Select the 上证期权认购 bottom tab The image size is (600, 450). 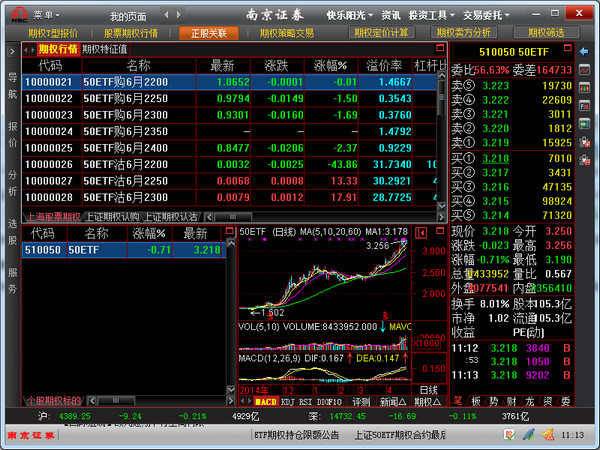click(112, 217)
